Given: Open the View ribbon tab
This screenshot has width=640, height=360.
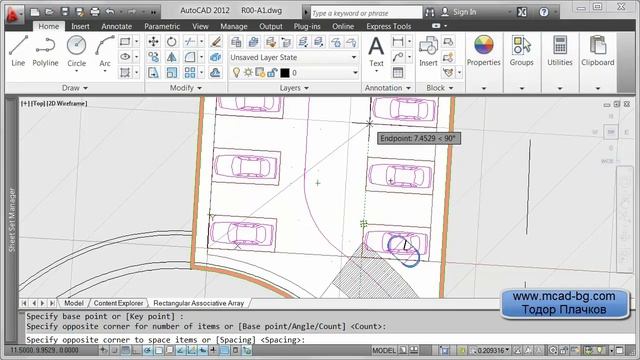Looking at the screenshot, I should point(200,26).
